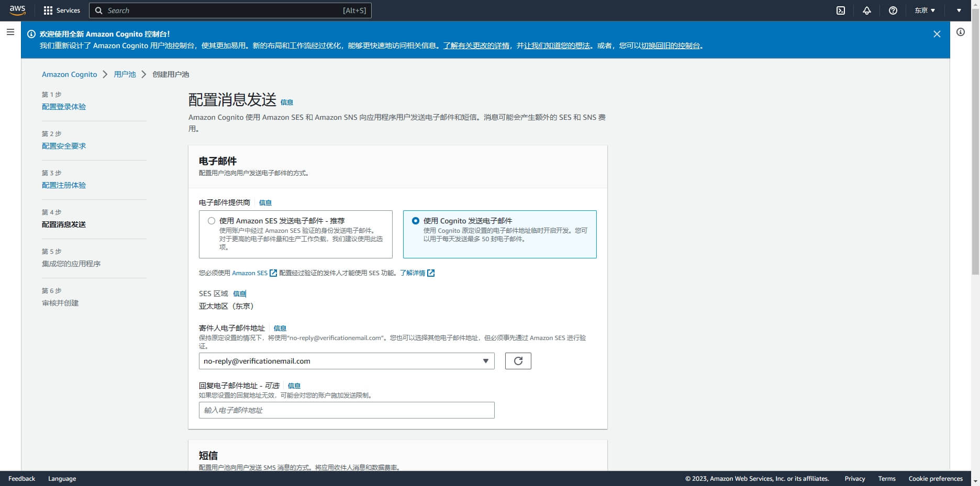The width and height of the screenshot is (980, 486).
Task: Expand the 东京 region selector
Action: [925, 10]
